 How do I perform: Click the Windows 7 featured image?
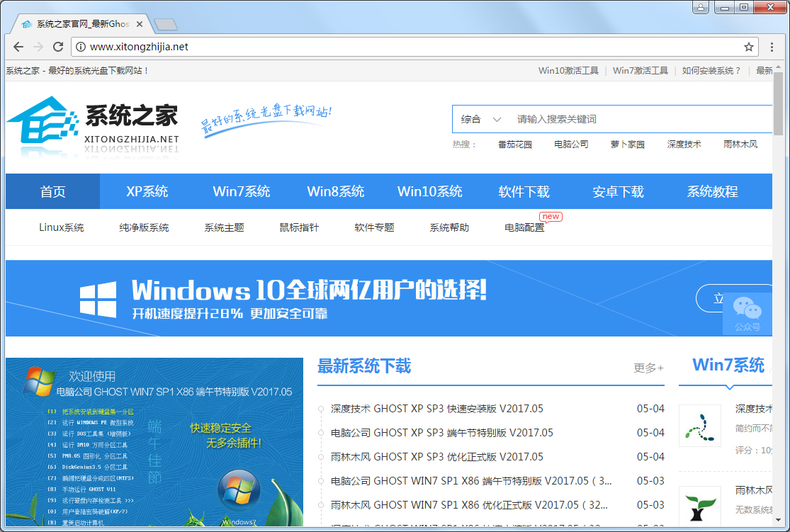154,442
